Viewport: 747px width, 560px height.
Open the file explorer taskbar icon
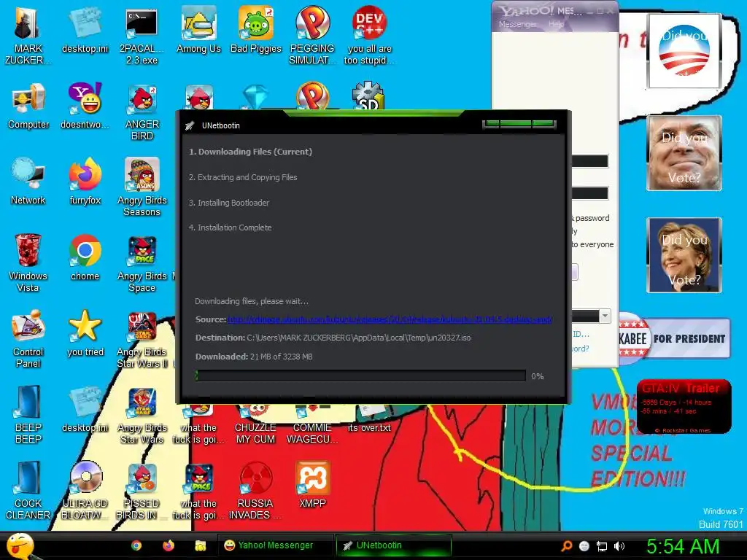pyautogui.click(x=200, y=545)
